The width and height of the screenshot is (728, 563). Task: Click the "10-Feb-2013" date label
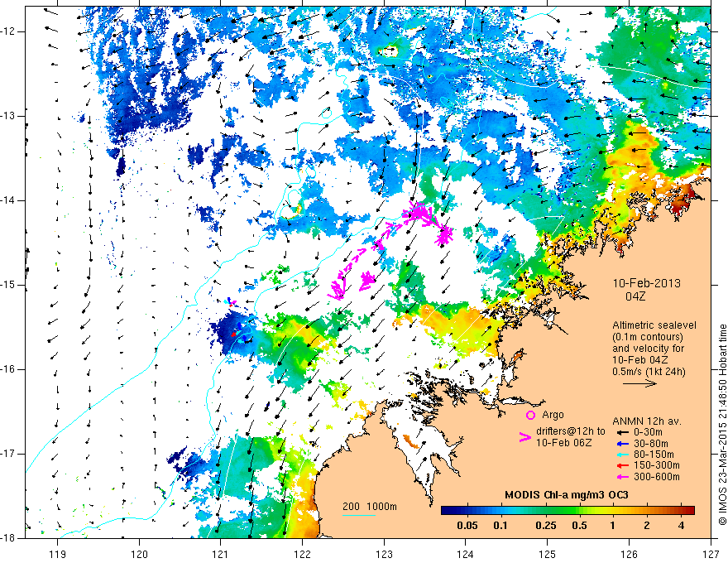(646, 283)
